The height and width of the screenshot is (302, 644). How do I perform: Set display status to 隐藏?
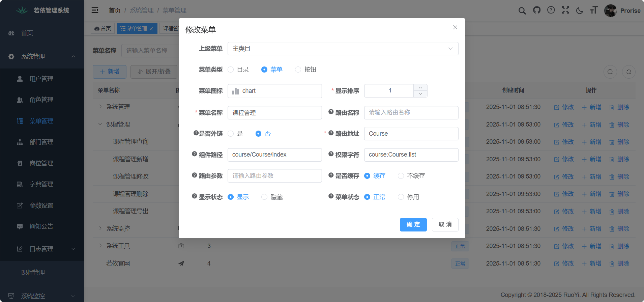[x=264, y=197]
